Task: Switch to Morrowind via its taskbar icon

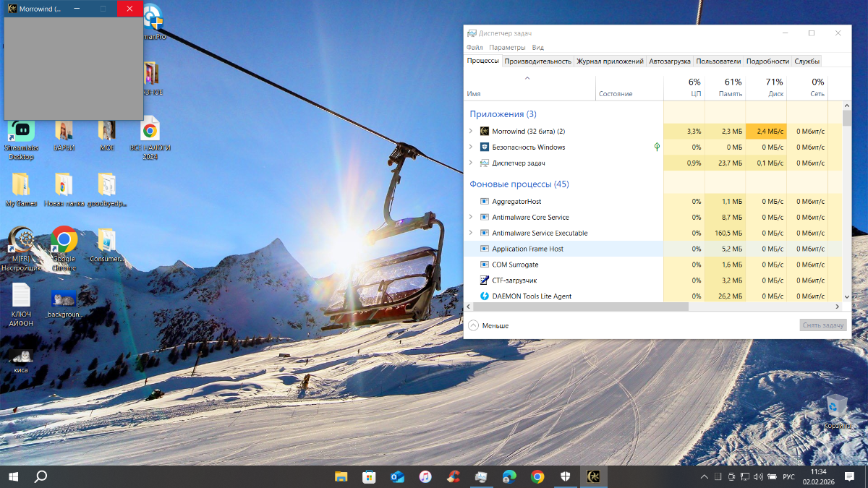Action: click(594, 476)
